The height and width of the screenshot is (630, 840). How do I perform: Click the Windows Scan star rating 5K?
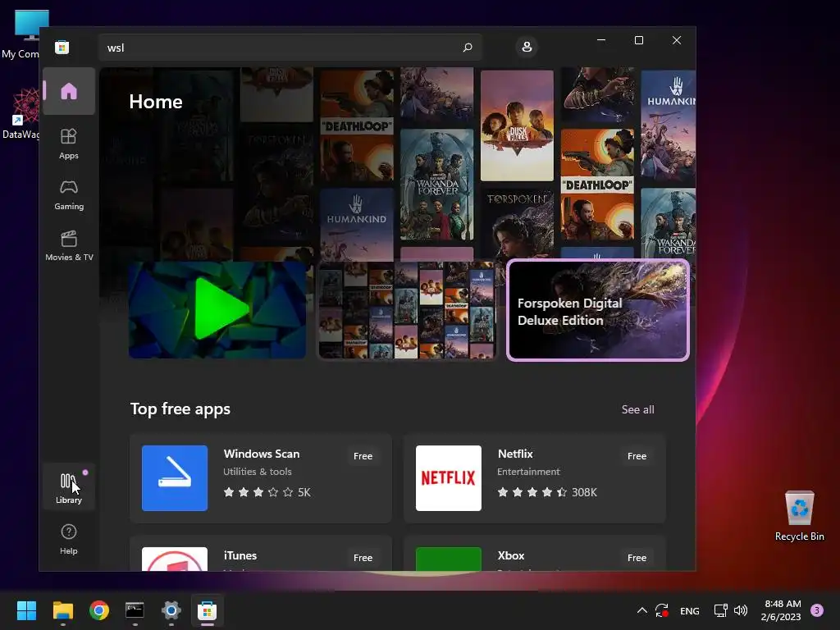(x=267, y=492)
